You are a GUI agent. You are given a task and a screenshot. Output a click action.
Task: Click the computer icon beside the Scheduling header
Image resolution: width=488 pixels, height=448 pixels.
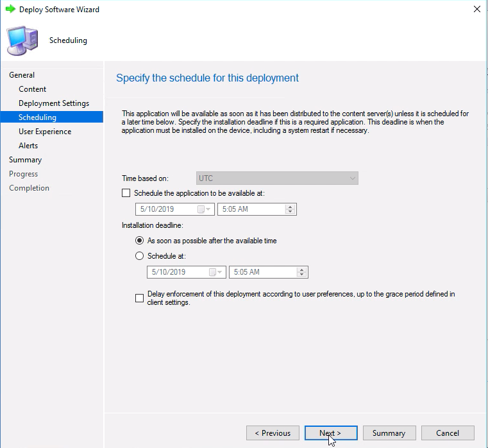click(22, 41)
